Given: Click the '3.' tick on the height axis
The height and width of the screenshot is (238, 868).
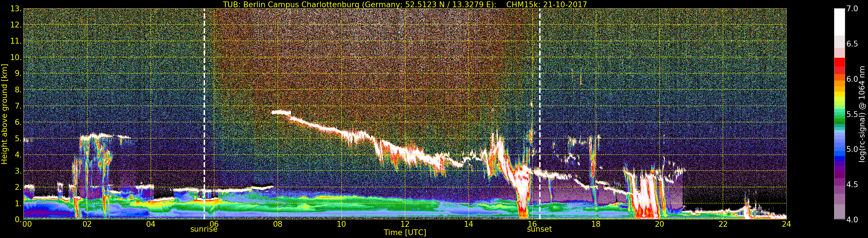Looking at the screenshot, I should (x=18, y=171).
